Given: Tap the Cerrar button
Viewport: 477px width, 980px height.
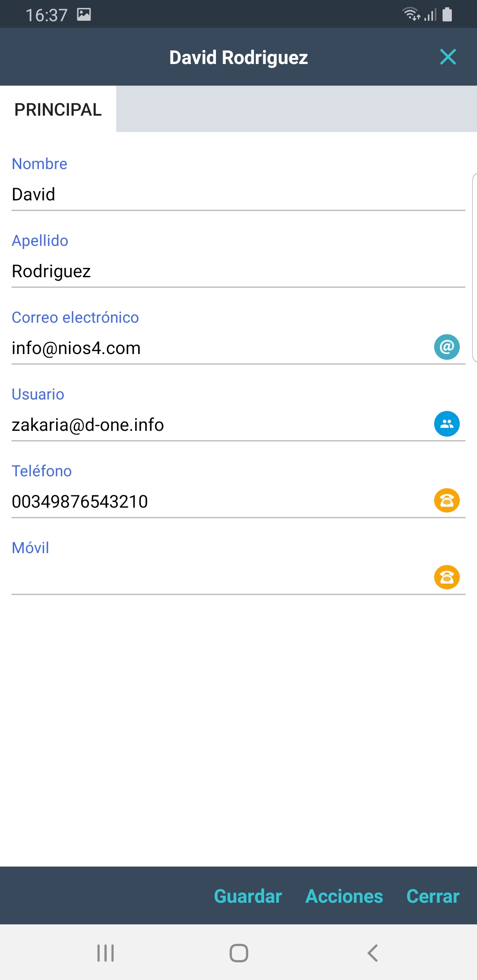Looking at the screenshot, I should (x=433, y=896).
